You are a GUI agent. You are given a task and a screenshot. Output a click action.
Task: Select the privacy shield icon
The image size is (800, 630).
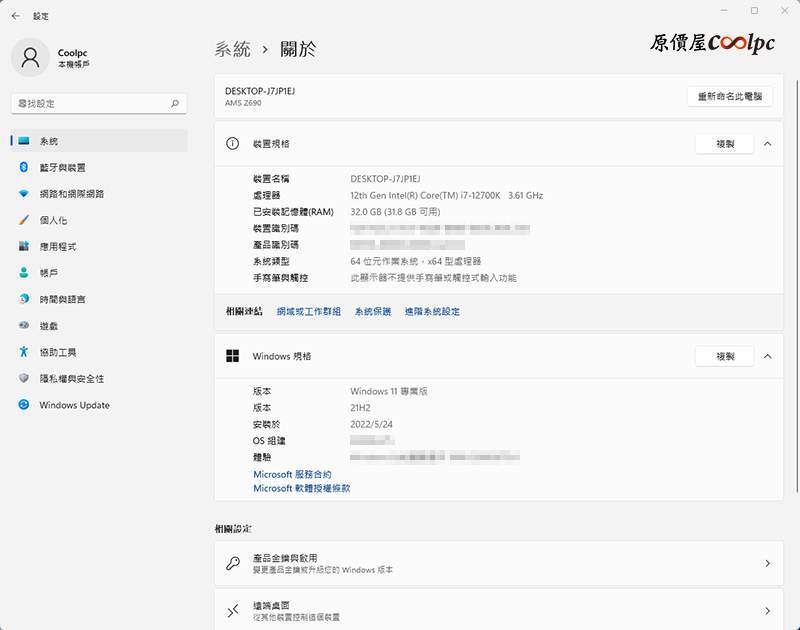click(x=23, y=378)
